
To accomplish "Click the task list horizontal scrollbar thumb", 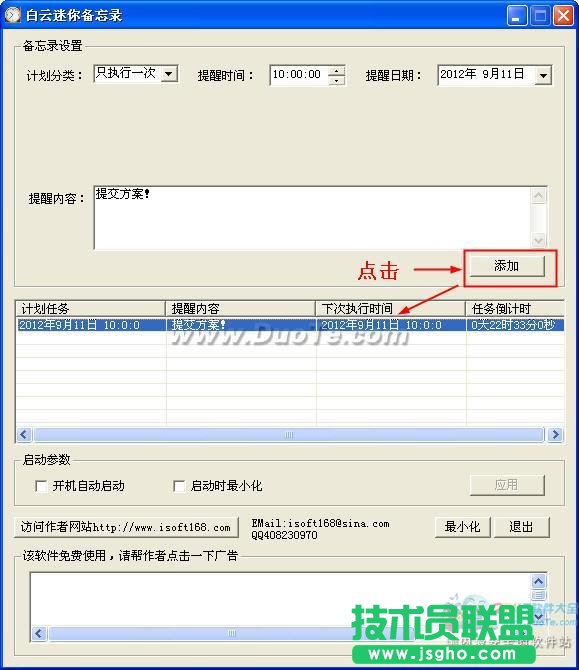I will [289, 435].
